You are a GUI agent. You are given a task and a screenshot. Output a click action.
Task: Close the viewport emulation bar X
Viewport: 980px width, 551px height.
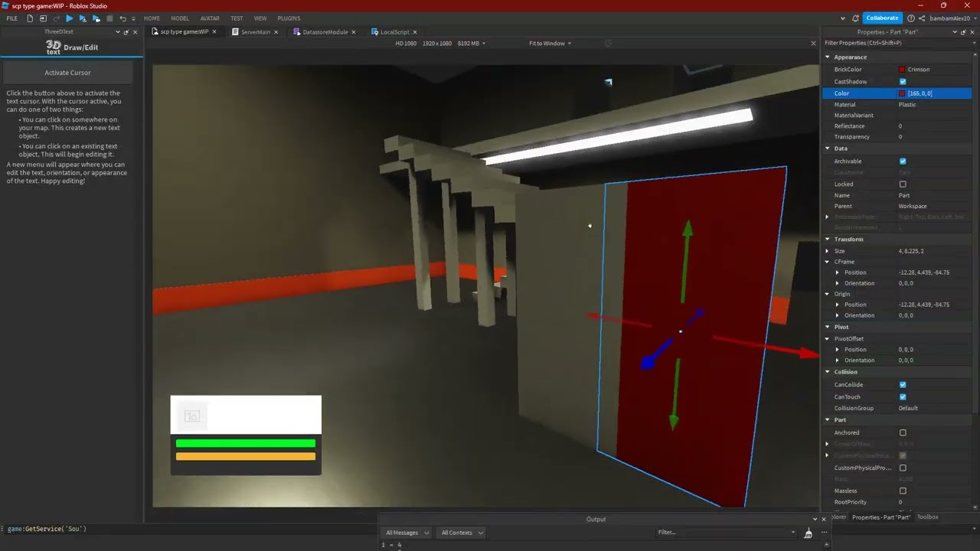coord(813,44)
